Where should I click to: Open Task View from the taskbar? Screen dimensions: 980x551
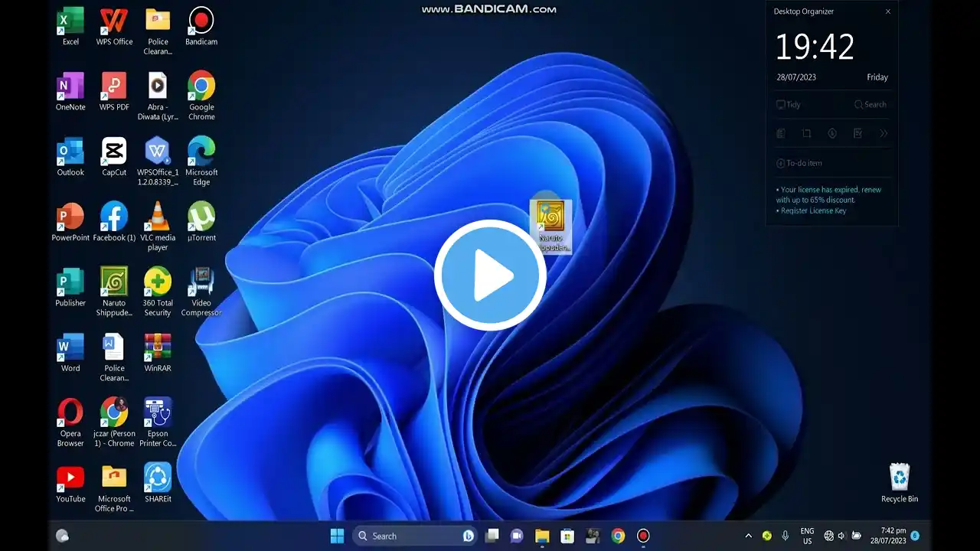tap(492, 536)
